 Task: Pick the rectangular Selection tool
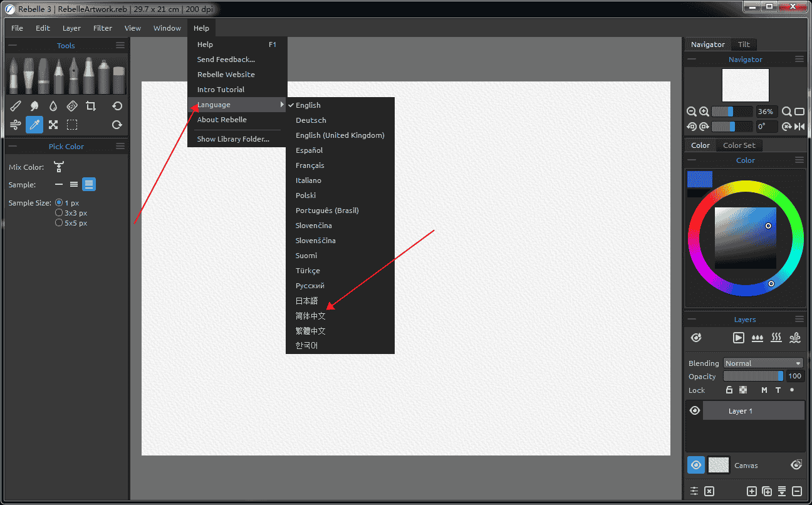[72, 125]
